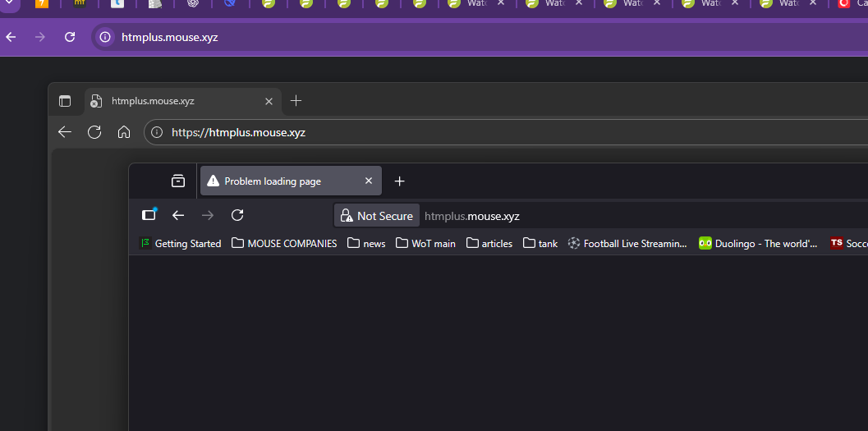Switch to the ChatGPT tab in outer browser
The image size is (868, 431).
(193, 3)
